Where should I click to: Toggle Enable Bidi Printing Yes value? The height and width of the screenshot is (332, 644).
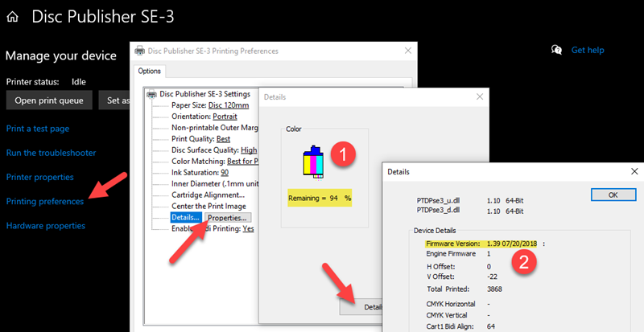click(x=248, y=228)
